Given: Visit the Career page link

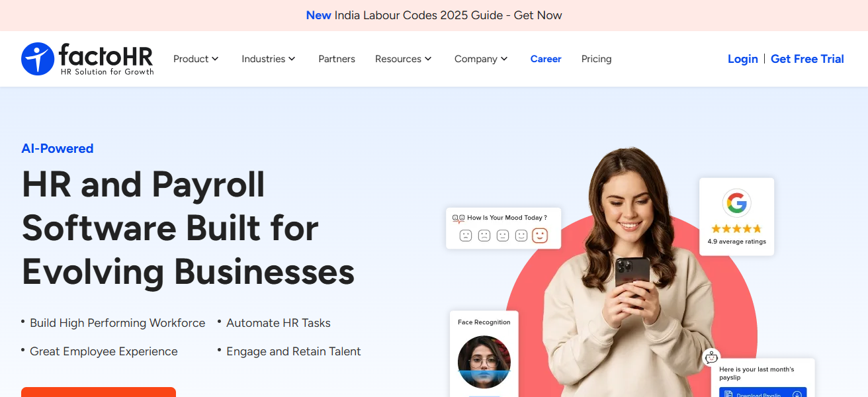Looking at the screenshot, I should tap(546, 59).
